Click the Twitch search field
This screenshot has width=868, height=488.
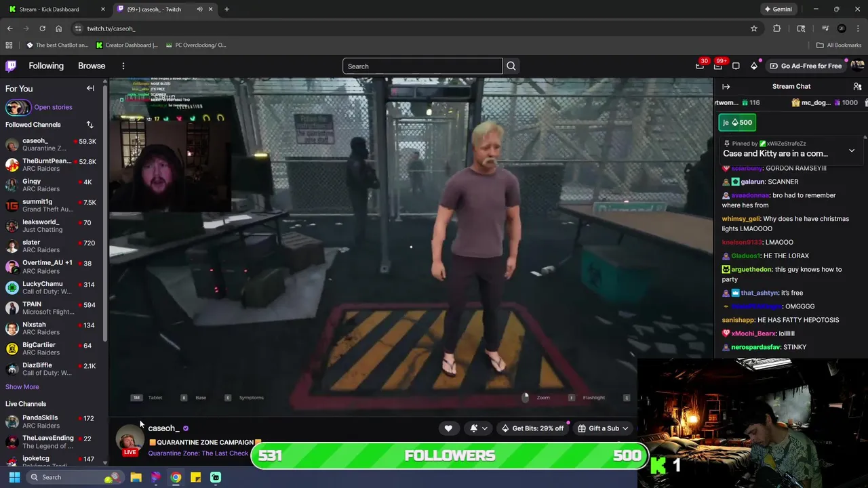coord(422,66)
